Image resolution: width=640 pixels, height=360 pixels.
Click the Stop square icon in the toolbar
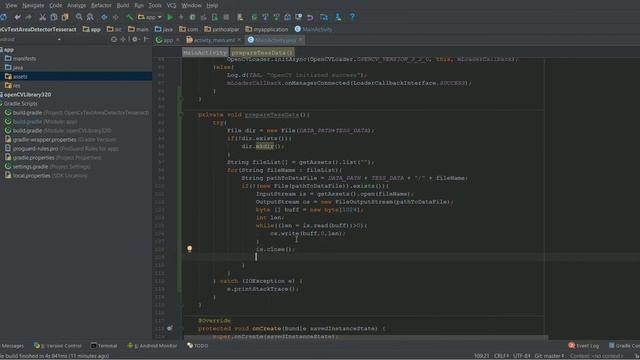point(226,17)
